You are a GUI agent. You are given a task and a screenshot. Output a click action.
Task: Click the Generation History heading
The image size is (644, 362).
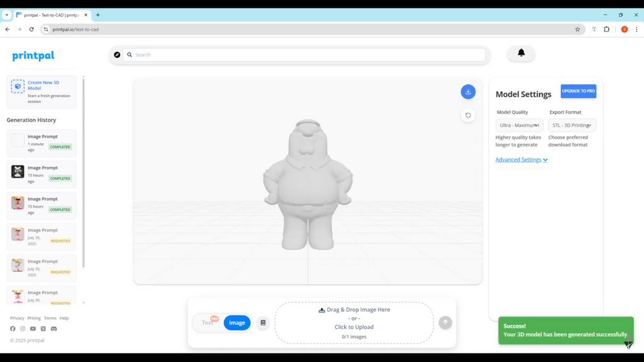click(x=31, y=120)
